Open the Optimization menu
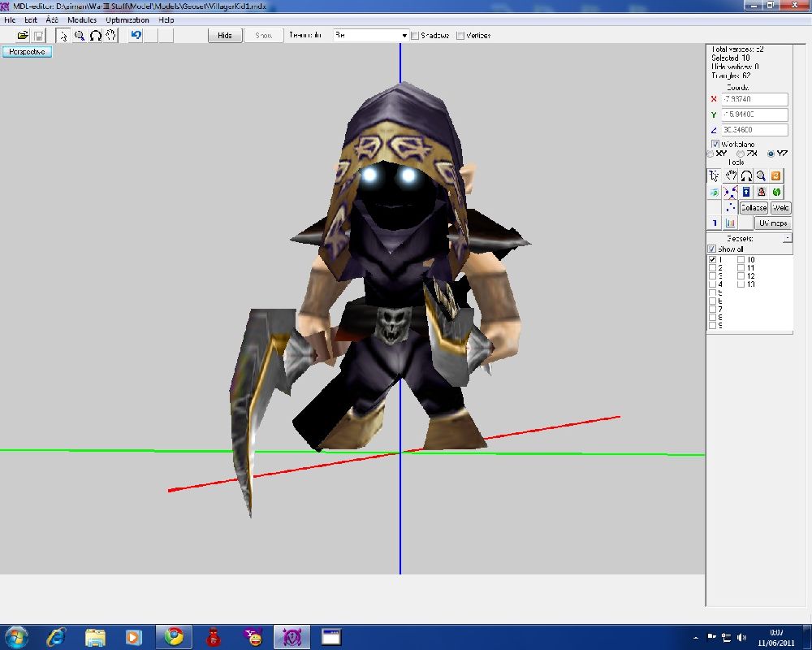Image resolution: width=812 pixels, height=650 pixels. [x=127, y=19]
